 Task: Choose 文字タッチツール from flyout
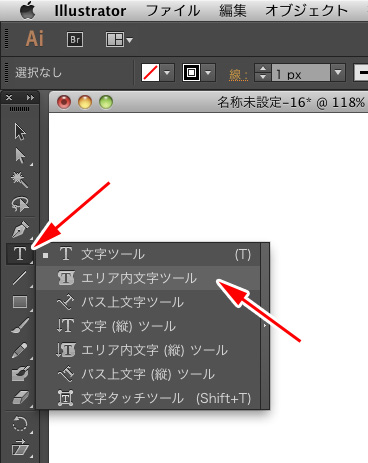coord(148,398)
